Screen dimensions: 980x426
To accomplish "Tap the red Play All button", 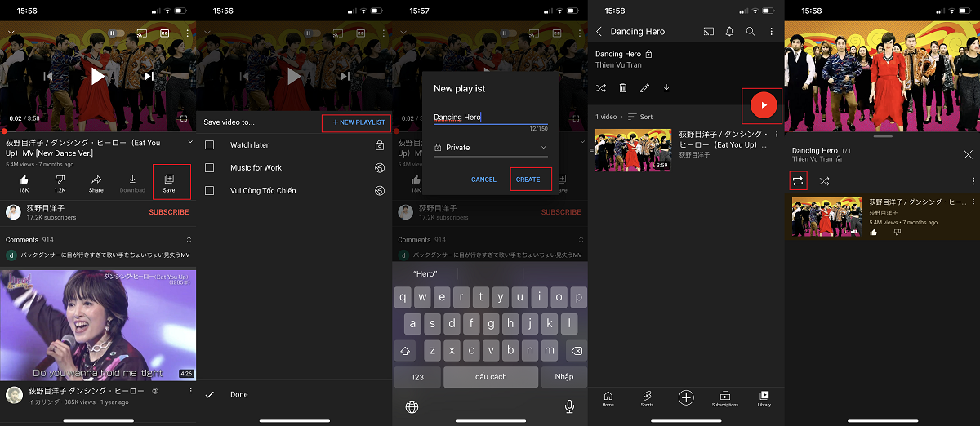I will (x=763, y=104).
